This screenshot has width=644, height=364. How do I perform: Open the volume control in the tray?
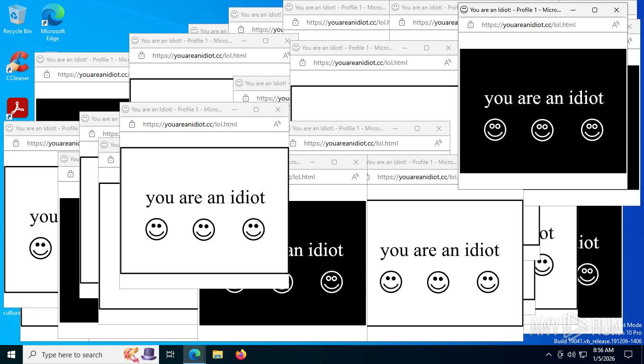click(571, 355)
